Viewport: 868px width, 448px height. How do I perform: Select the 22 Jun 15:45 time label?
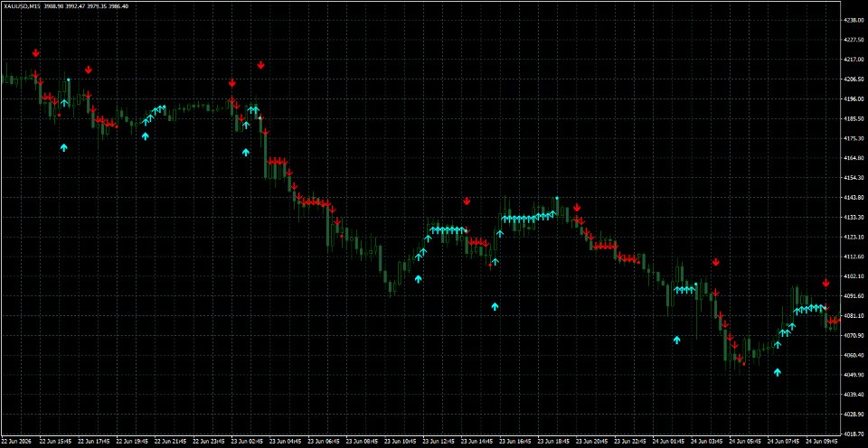point(55,442)
